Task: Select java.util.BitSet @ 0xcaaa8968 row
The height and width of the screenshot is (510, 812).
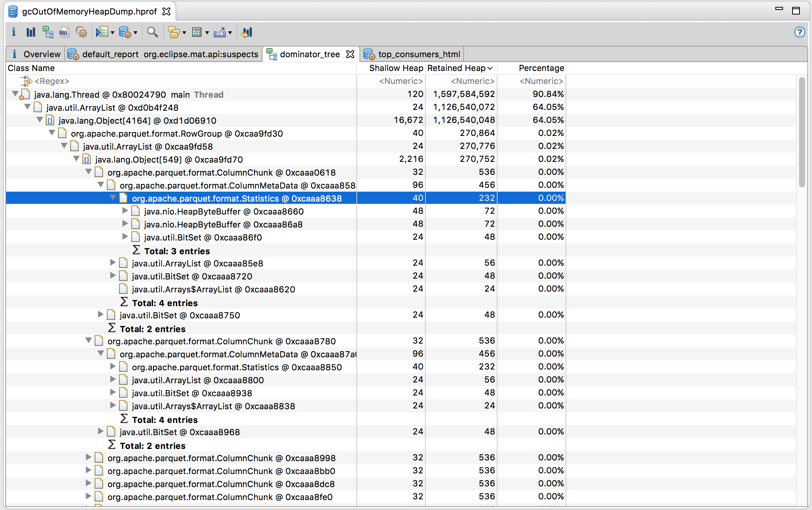Action: (285, 432)
